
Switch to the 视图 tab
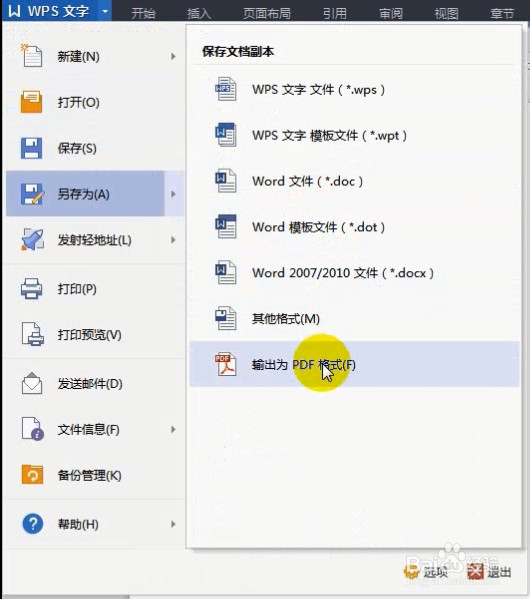pyautogui.click(x=447, y=13)
